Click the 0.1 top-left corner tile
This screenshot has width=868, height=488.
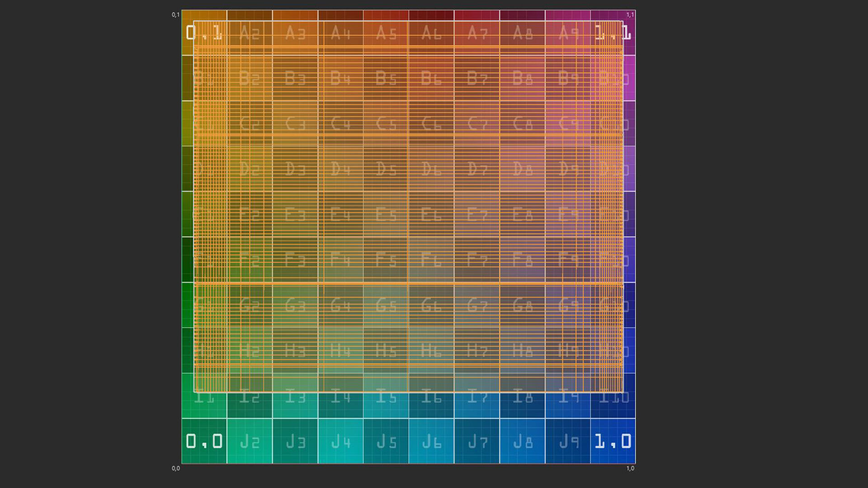[x=204, y=33]
